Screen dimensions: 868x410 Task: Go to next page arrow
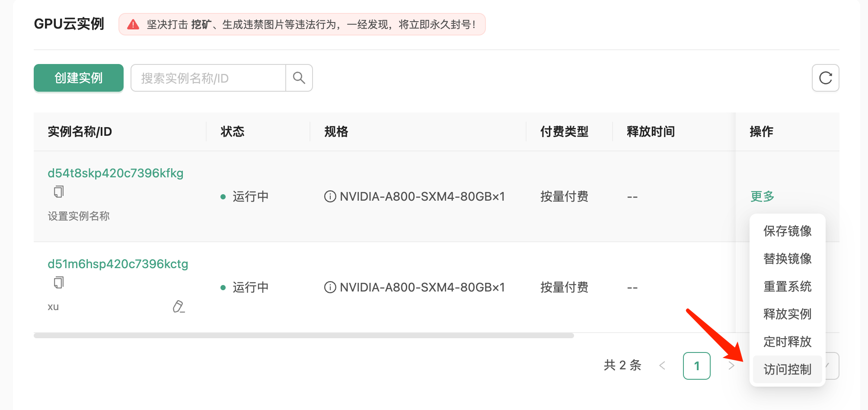[x=731, y=366]
